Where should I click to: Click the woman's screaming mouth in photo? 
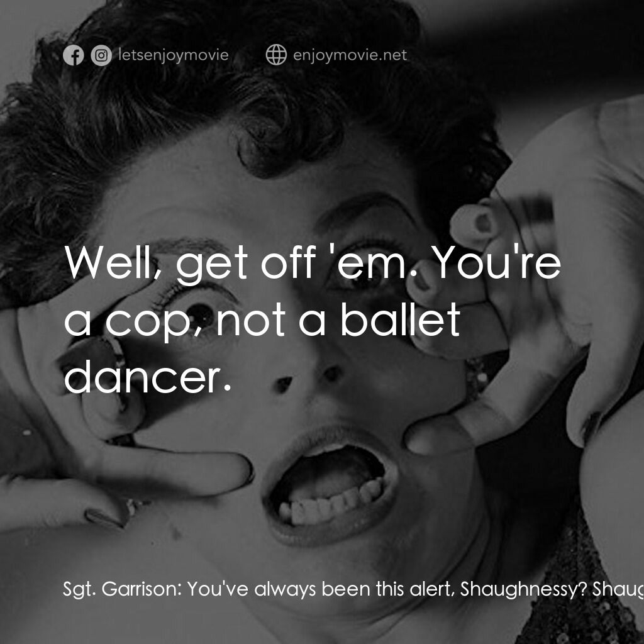tap(330, 485)
